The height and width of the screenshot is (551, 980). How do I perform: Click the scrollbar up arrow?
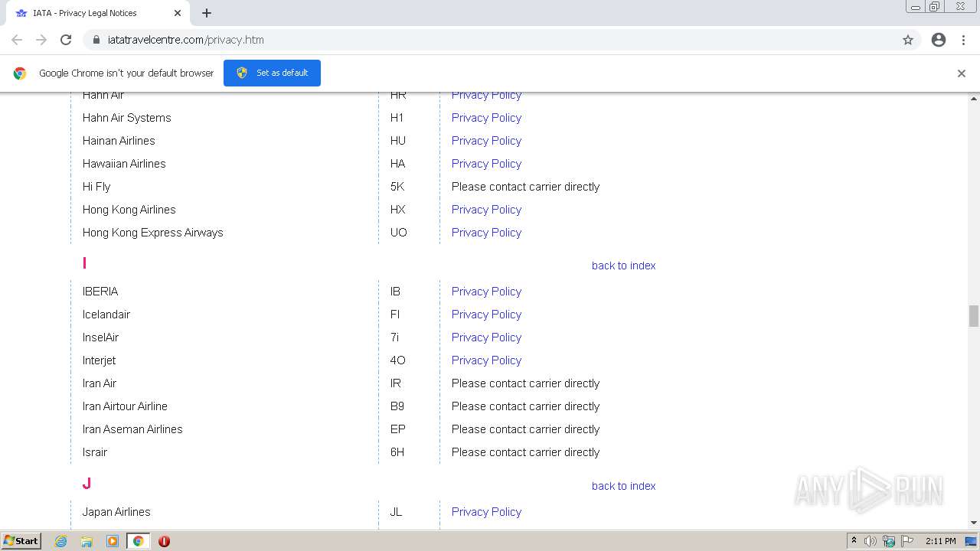tap(973, 99)
